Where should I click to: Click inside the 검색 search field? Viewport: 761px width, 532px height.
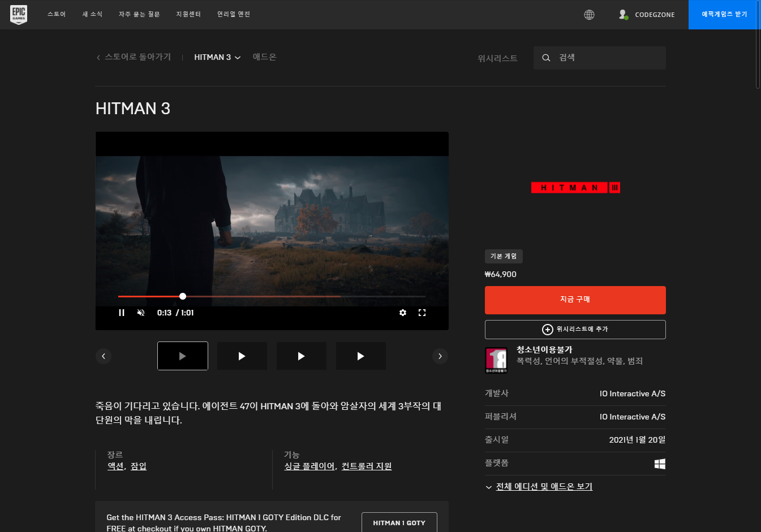point(600,58)
